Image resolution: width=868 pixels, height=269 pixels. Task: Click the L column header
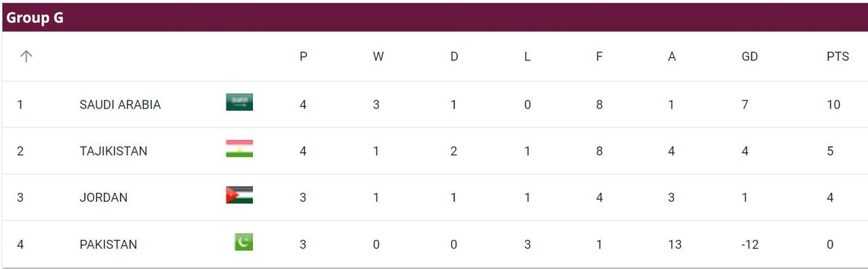click(527, 57)
